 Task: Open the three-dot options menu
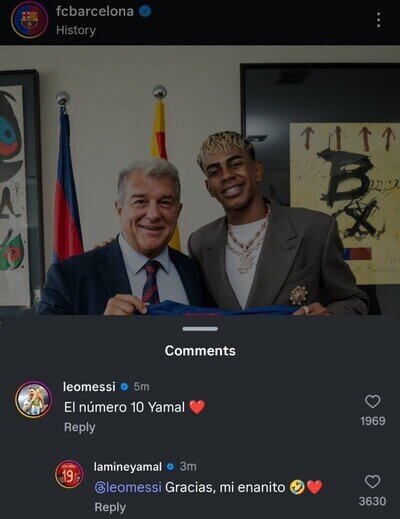point(378,21)
